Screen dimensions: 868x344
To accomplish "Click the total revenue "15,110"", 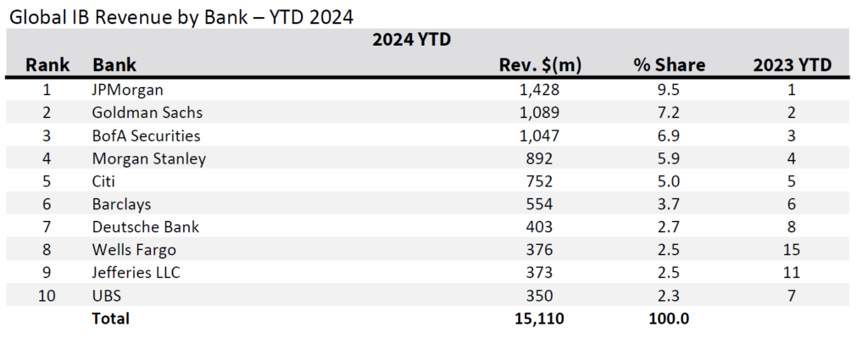I will pos(540,319).
